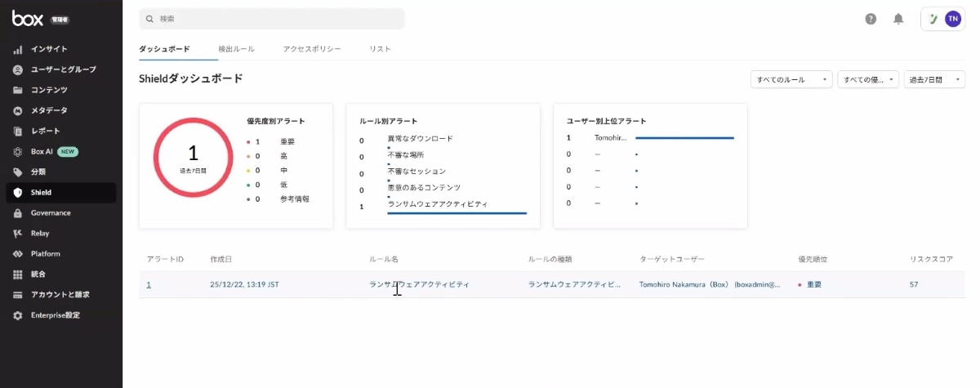Open Governance in the sidebar
This screenshot has height=388, width=980.
click(51, 212)
